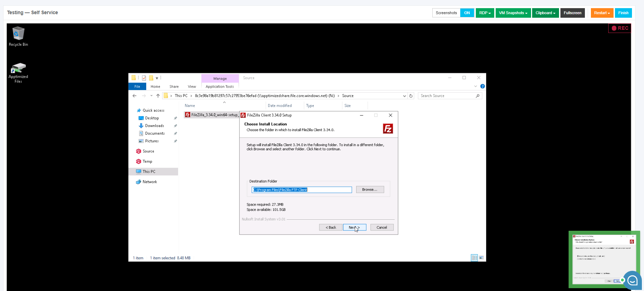Click the File Explorer forward arrow

click(x=144, y=96)
